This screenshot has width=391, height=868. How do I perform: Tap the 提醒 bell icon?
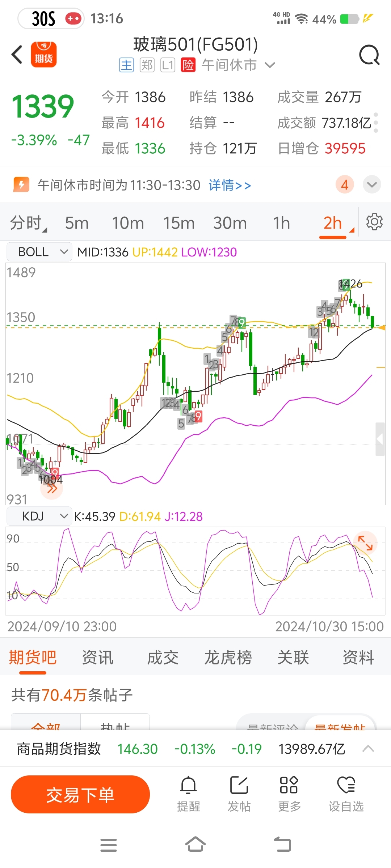point(189,785)
